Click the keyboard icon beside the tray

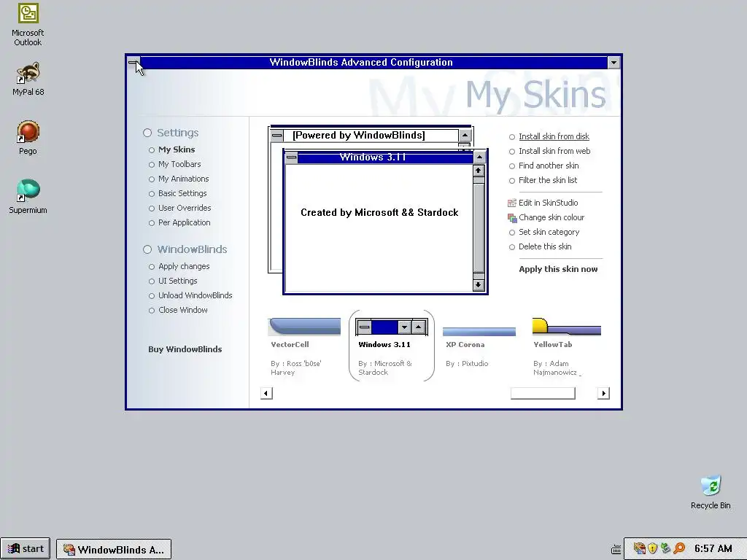[x=616, y=549]
